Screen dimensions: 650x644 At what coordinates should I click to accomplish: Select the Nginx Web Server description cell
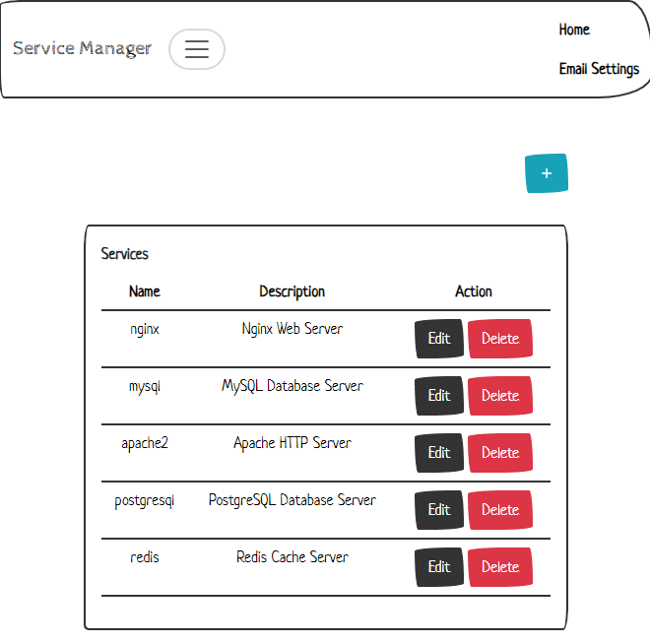tap(292, 329)
